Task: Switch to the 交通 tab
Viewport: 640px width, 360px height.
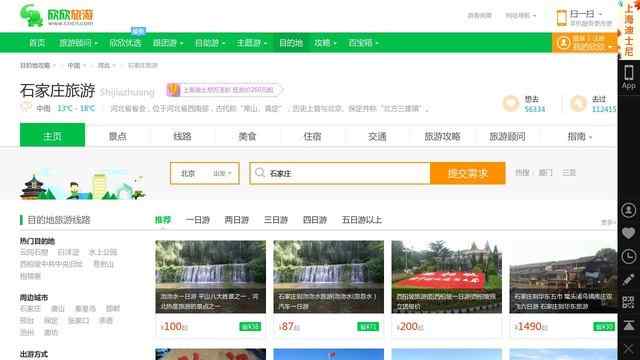Action: point(377,136)
